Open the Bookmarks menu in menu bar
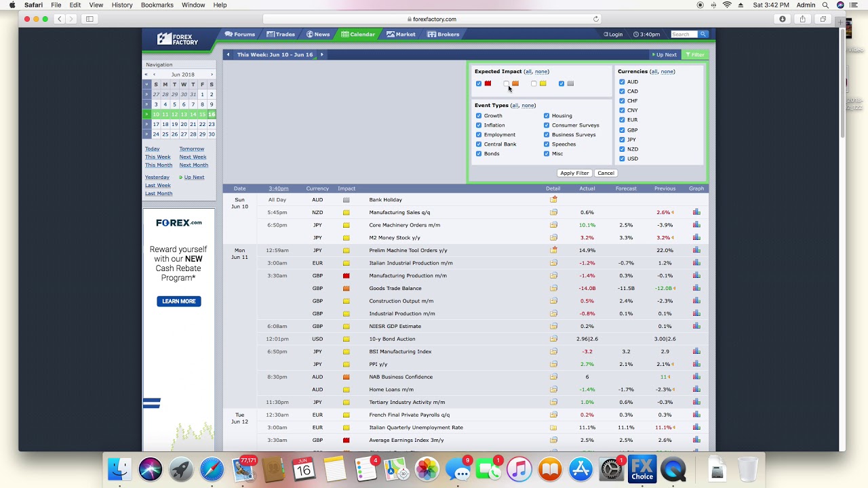The height and width of the screenshot is (488, 868). [x=157, y=5]
